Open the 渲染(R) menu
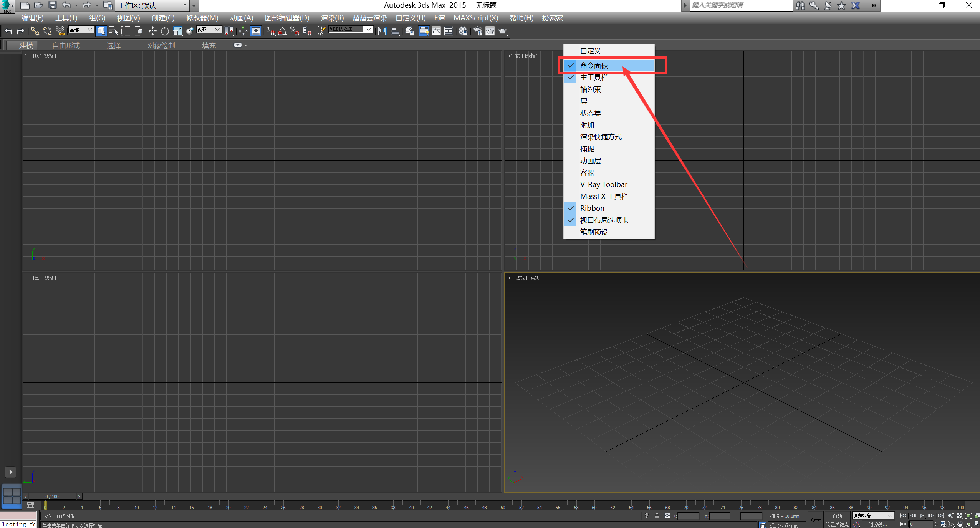This screenshot has height=528, width=980. (x=332, y=18)
